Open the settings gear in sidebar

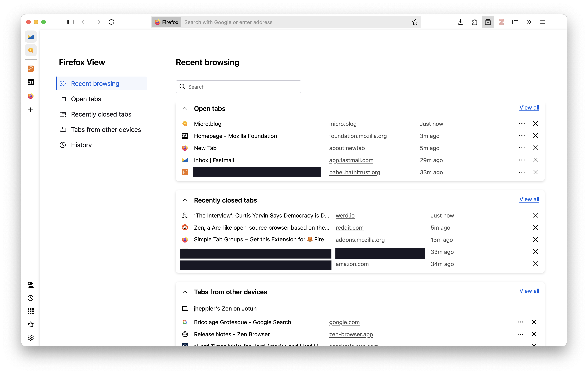[30, 338]
